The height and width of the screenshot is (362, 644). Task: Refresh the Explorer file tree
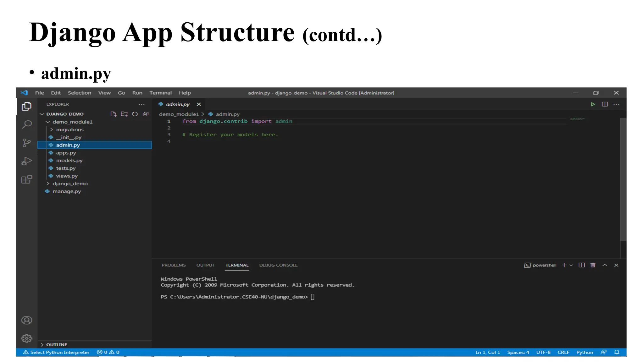(135, 114)
